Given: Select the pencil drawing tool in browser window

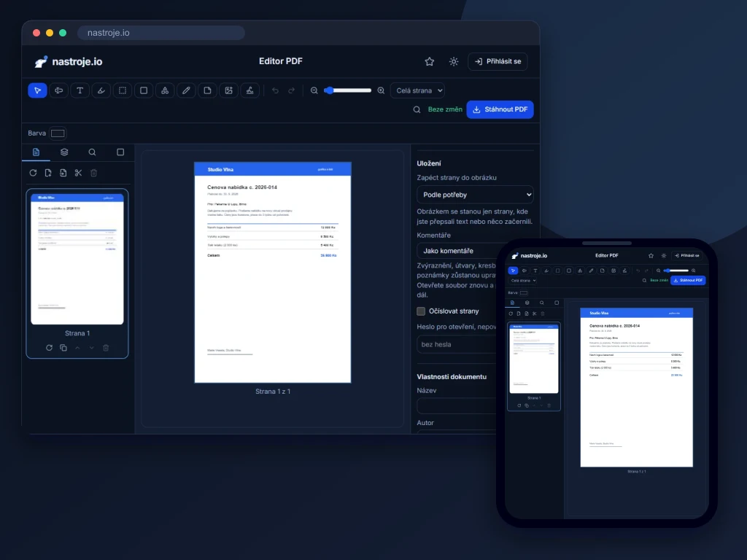Looking at the screenshot, I should point(186,90).
